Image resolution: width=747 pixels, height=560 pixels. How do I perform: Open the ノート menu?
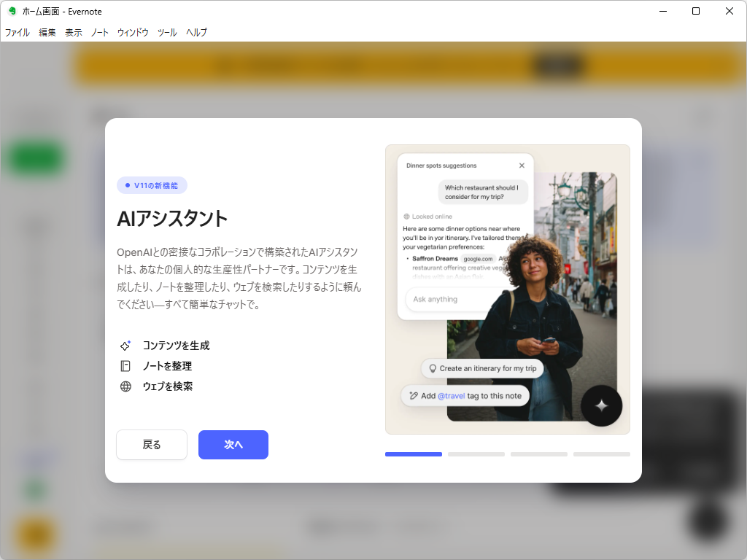[x=99, y=32]
